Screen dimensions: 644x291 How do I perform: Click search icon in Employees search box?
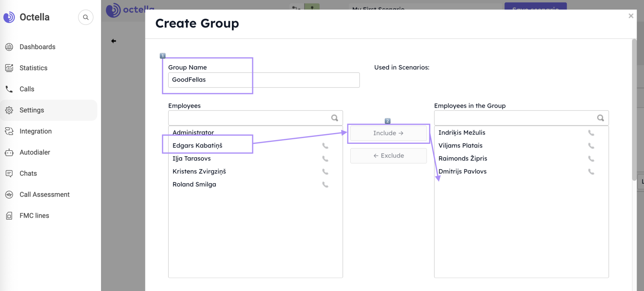click(335, 118)
